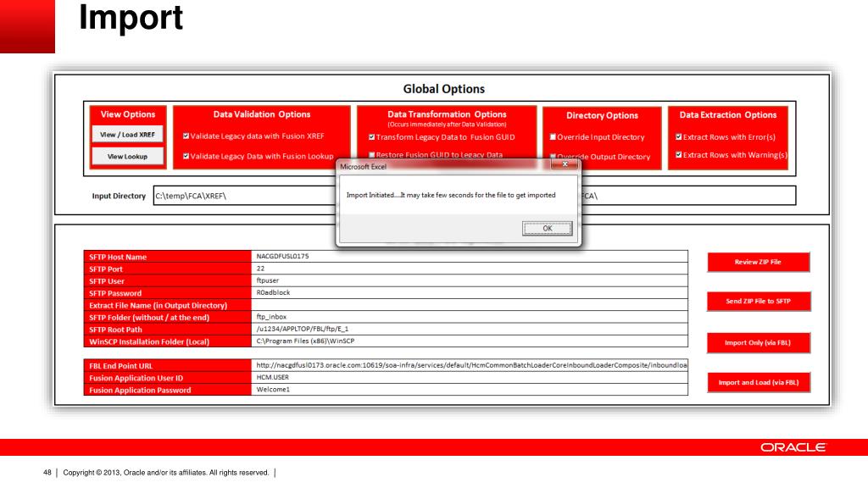
Task: Click the 'Import Initiated' dialog message text
Action: point(451,196)
